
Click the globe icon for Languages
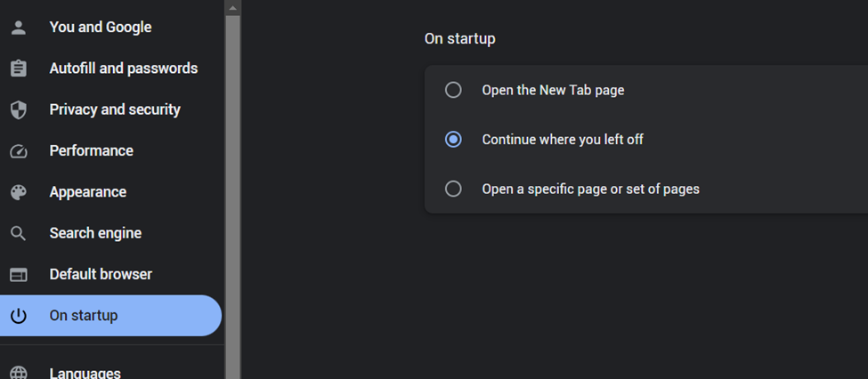[18, 373]
